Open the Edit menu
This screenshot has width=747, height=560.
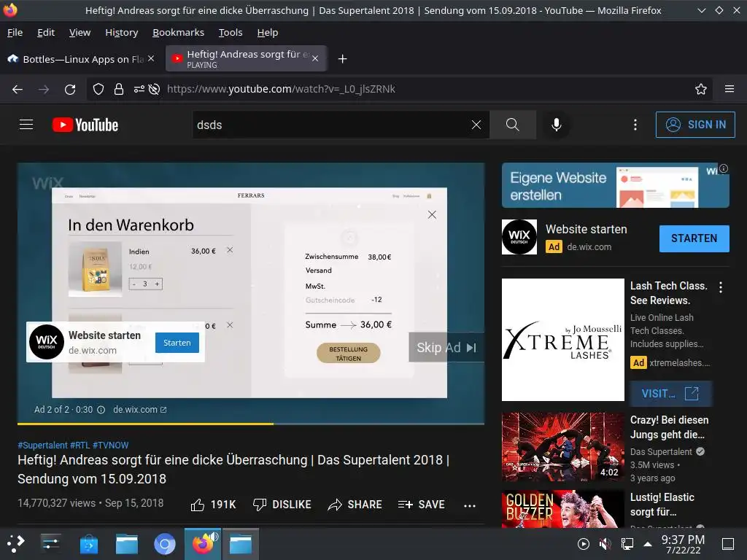(x=46, y=32)
